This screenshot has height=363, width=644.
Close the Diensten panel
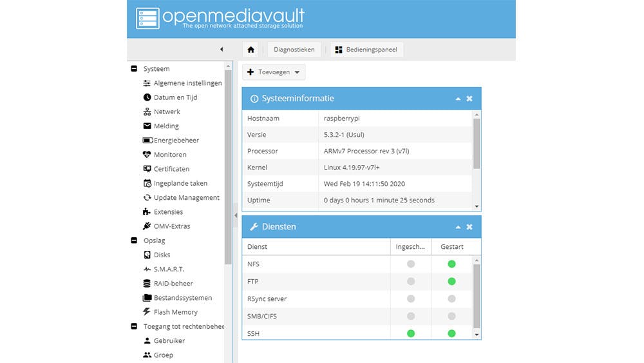tap(469, 227)
